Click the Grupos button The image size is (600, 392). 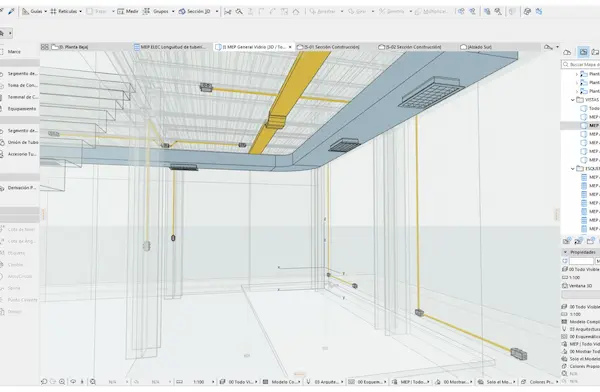point(156,11)
